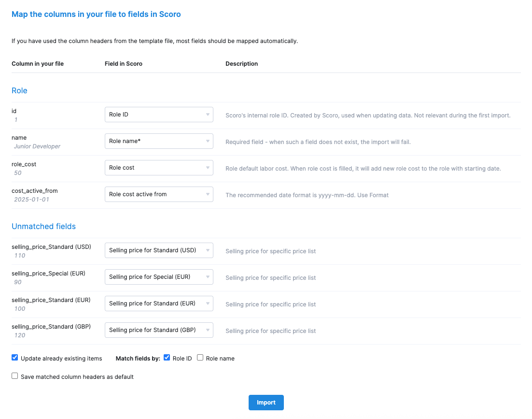Click the '120' sample value
The width and height of the screenshot is (532, 419).
pyautogui.click(x=20, y=335)
